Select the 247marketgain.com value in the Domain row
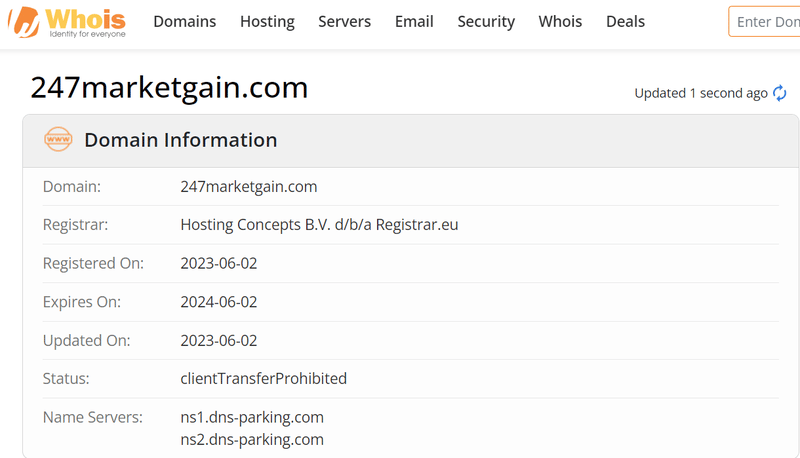Image resolution: width=800 pixels, height=458 pixels. point(248,187)
